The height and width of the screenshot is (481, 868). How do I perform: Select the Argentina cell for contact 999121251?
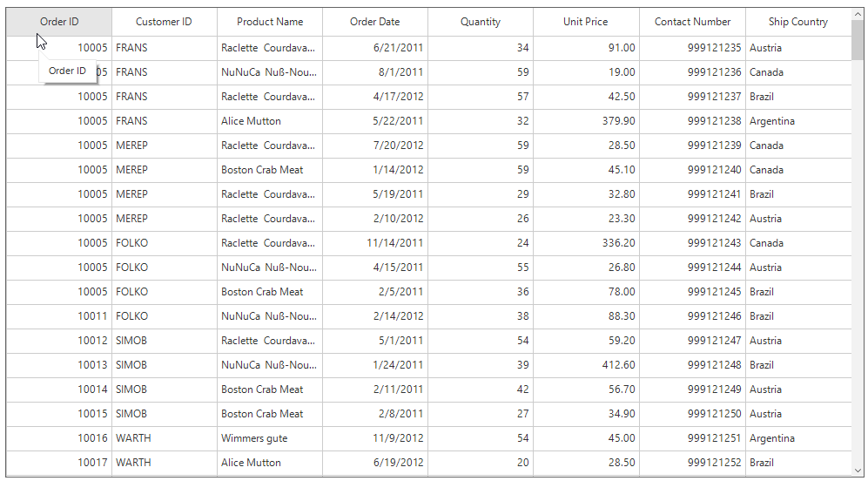coord(797,438)
